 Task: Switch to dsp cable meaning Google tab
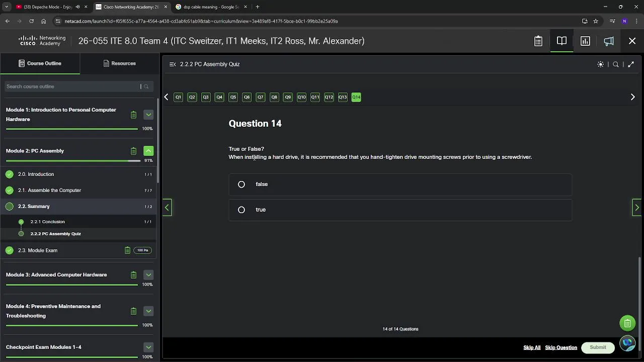(x=211, y=7)
